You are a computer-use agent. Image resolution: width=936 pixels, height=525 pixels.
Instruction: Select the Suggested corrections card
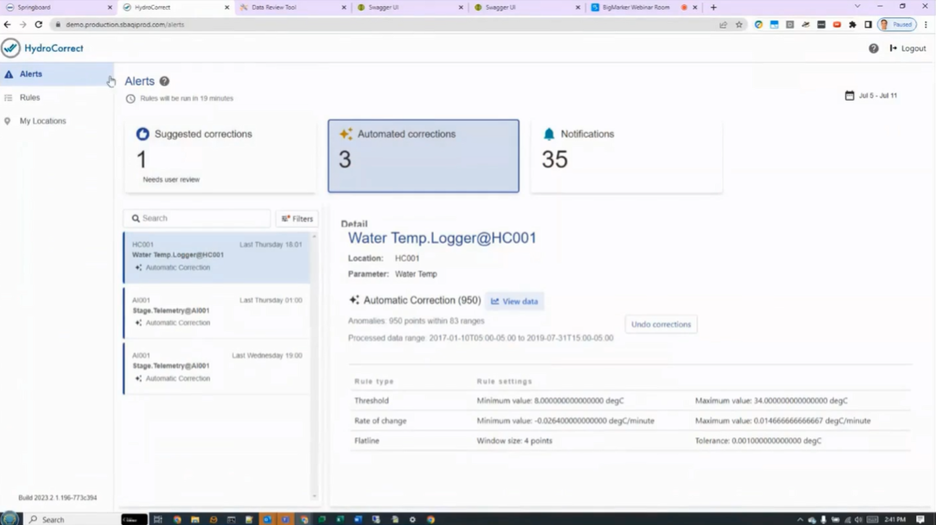(220, 156)
